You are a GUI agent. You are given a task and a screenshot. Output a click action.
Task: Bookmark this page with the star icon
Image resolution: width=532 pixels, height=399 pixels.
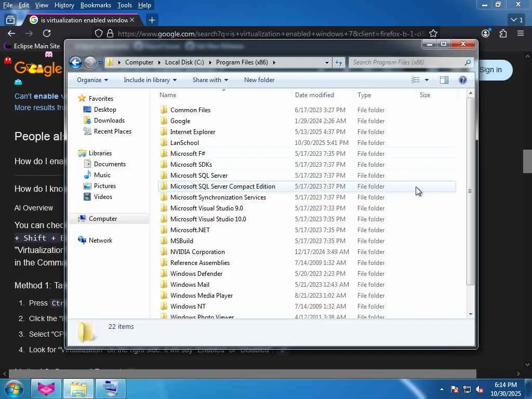coord(433,34)
